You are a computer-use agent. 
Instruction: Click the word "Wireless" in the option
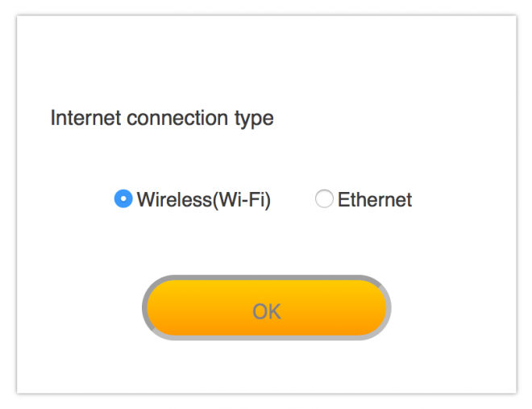(174, 200)
